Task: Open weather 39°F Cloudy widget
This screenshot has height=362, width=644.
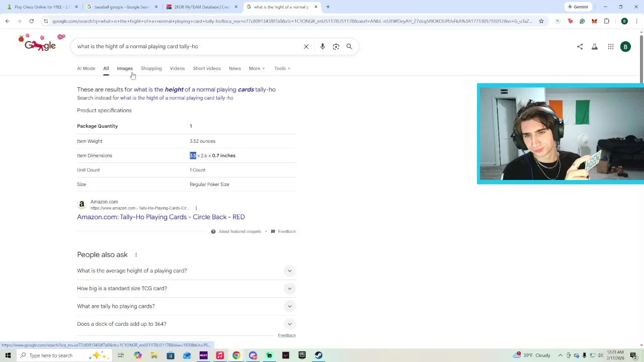Action: (x=532, y=355)
